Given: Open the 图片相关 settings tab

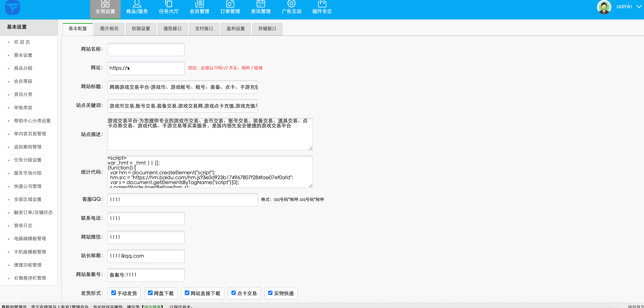Looking at the screenshot, I should [x=109, y=29].
